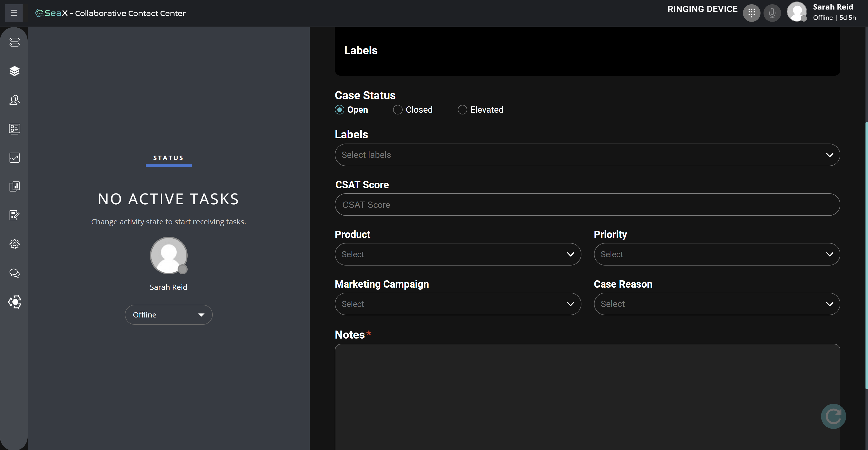Click the integrations hexagon icon in the sidebar

click(x=14, y=302)
